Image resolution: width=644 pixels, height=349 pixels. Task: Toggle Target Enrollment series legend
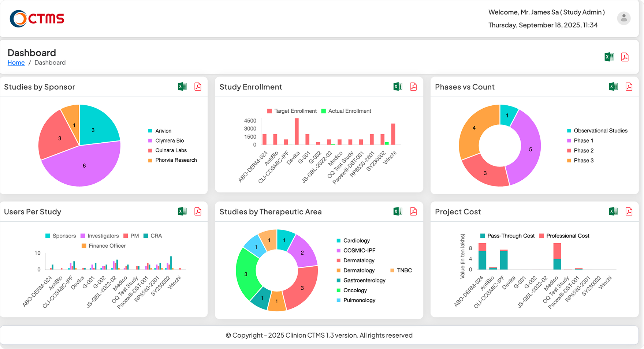click(x=292, y=111)
